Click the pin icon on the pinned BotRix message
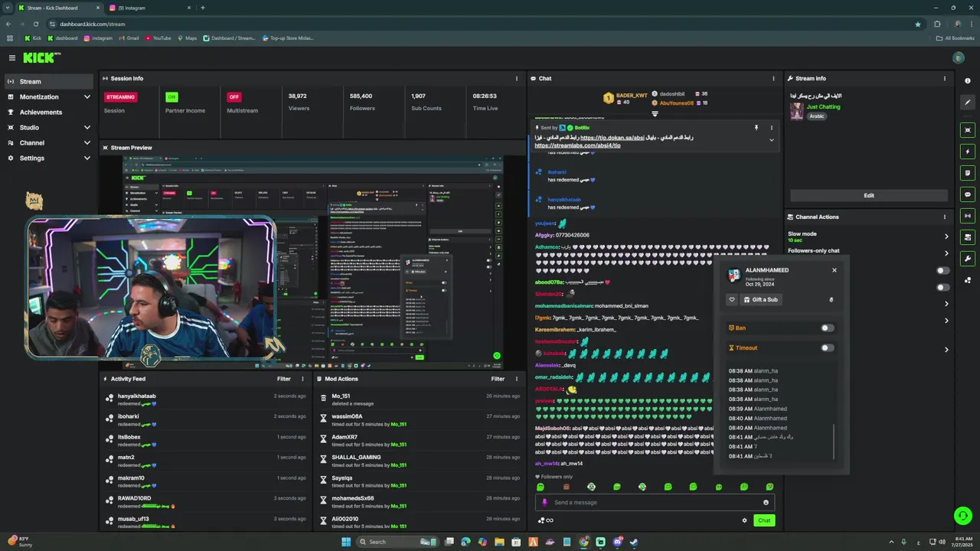This screenshot has height=551, width=980. click(756, 128)
